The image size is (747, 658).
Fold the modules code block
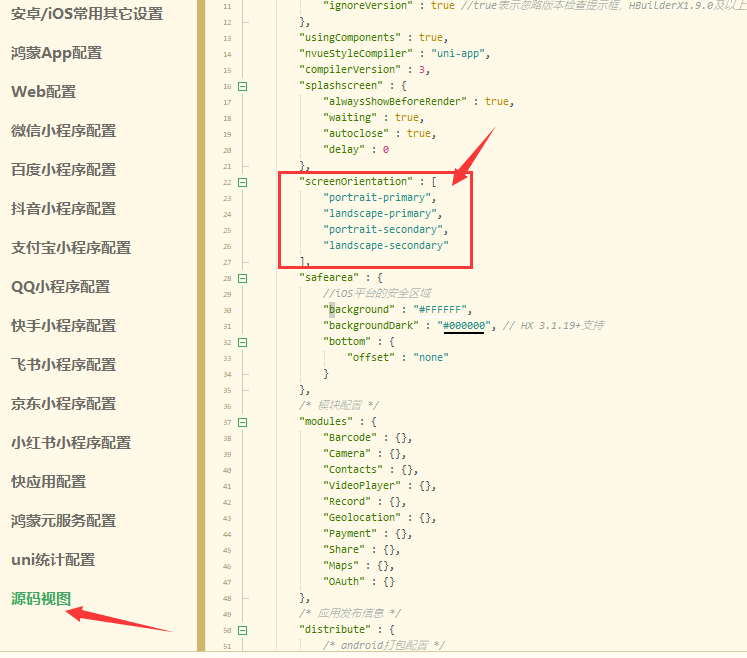coord(242,422)
